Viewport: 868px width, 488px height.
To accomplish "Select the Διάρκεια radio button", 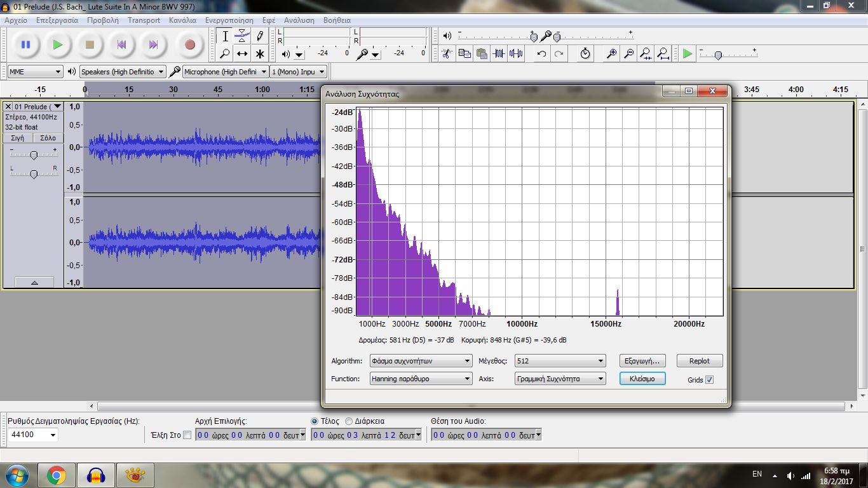I will (349, 421).
